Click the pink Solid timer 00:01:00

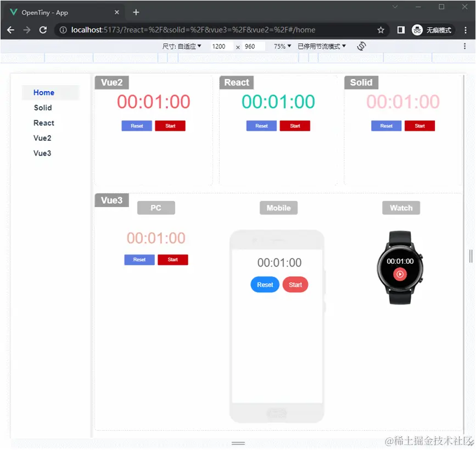[x=403, y=102]
